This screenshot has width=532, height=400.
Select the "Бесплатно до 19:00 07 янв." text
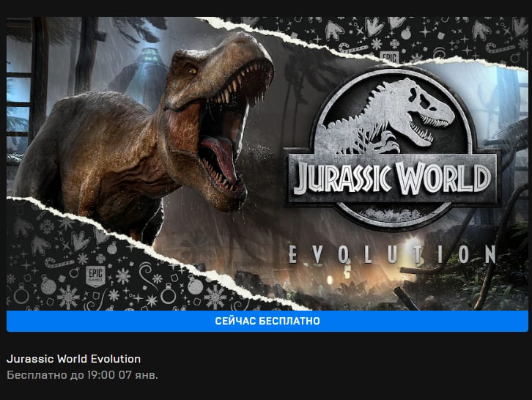(83, 375)
